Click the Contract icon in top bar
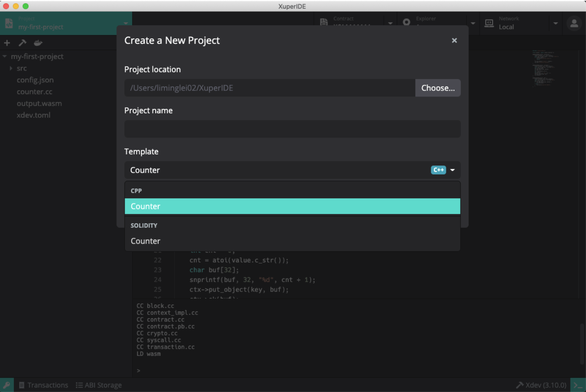The image size is (586, 392). pyautogui.click(x=324, y=22)
